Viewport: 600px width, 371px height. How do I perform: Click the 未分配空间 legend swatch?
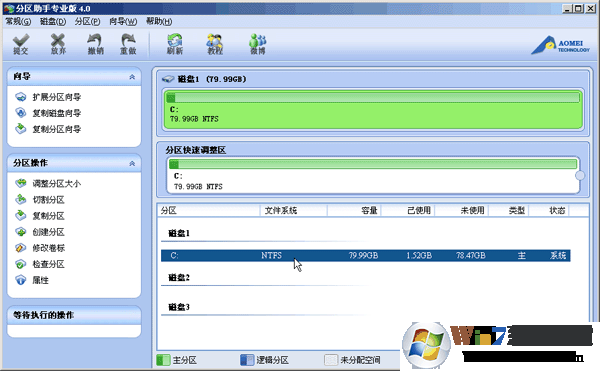pos(331,360)
